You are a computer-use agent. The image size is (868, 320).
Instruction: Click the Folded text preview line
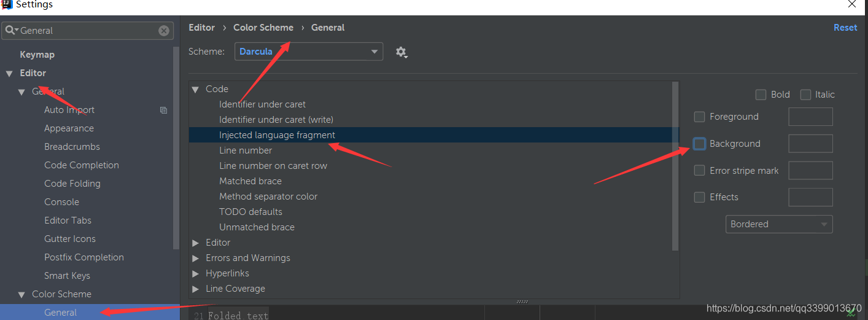click(x=238, y=316)
